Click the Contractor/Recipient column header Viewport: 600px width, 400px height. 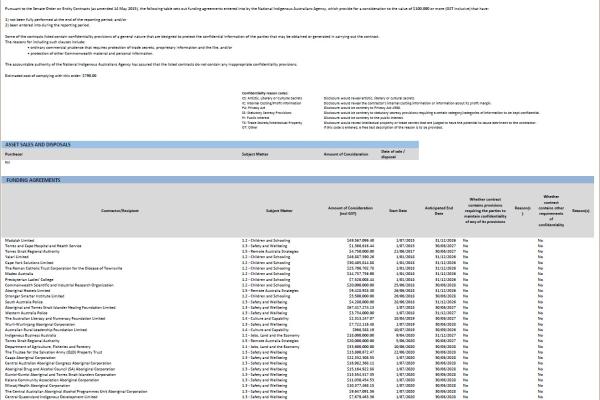(x=120, y=211)
